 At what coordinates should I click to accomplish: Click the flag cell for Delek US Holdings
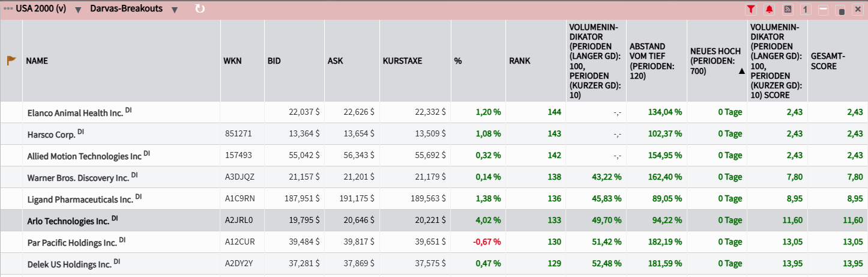tap(11, 264)
